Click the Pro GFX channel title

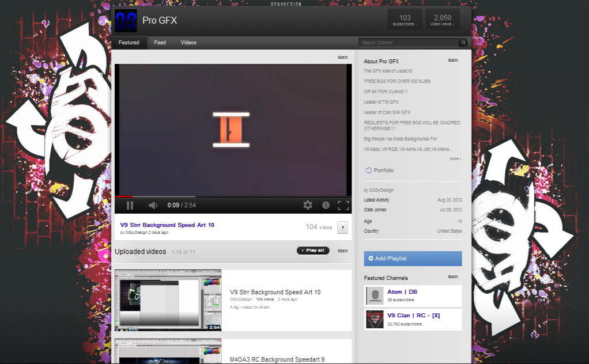coord(160,20)
